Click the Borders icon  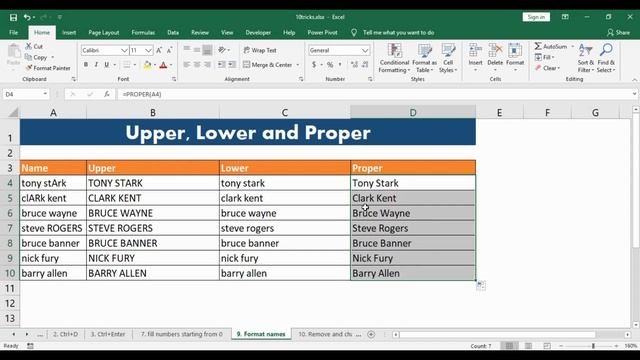127,64
